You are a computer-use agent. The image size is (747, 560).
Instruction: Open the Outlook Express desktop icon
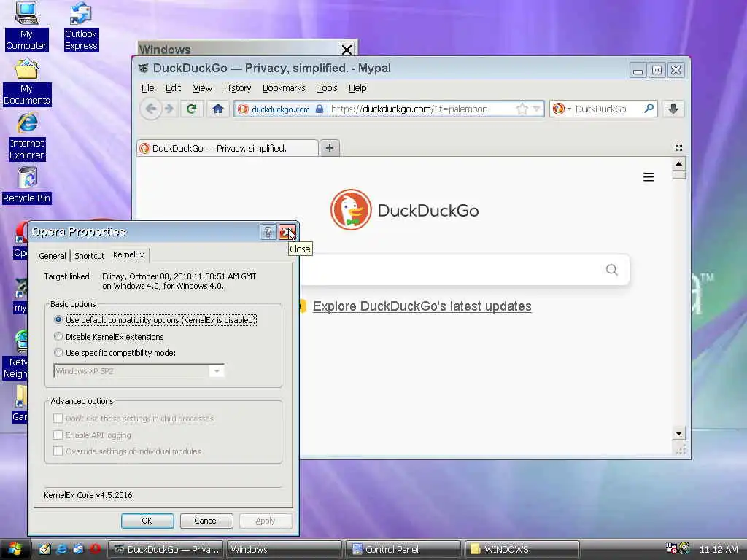point(81,26)
